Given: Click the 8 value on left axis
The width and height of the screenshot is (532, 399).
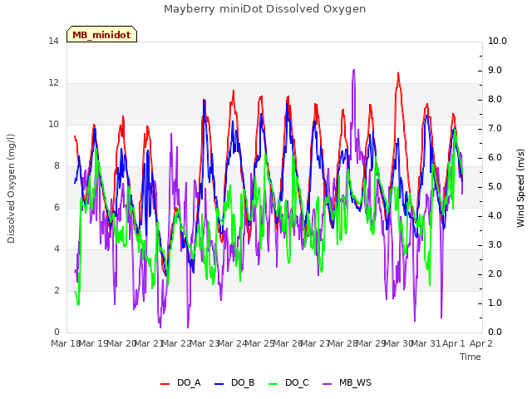Looking at the screenshot, I should coord(57,166).
